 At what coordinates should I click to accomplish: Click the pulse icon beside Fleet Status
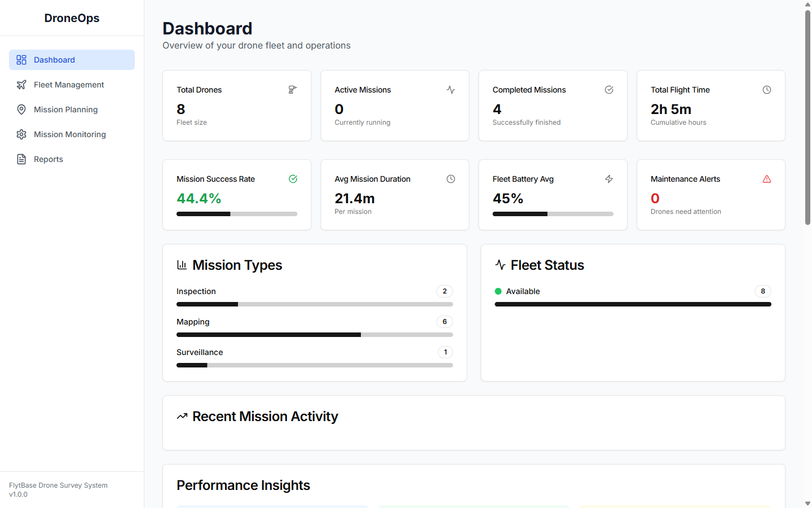point(500,265)
